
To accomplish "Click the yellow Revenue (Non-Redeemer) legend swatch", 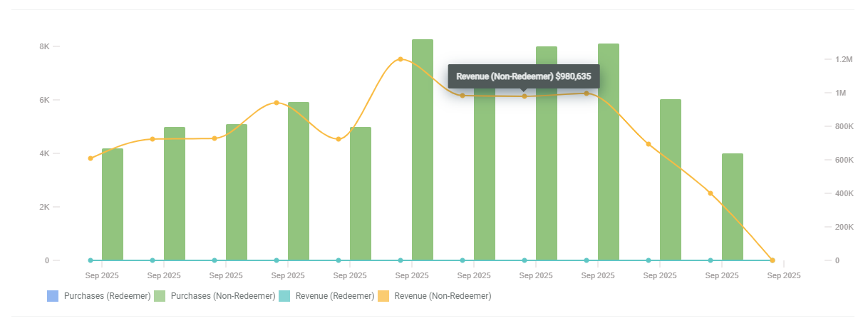I will pyautogui.click(x=383, y=295).
